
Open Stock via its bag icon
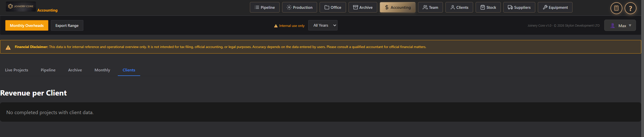click(482, 8)
